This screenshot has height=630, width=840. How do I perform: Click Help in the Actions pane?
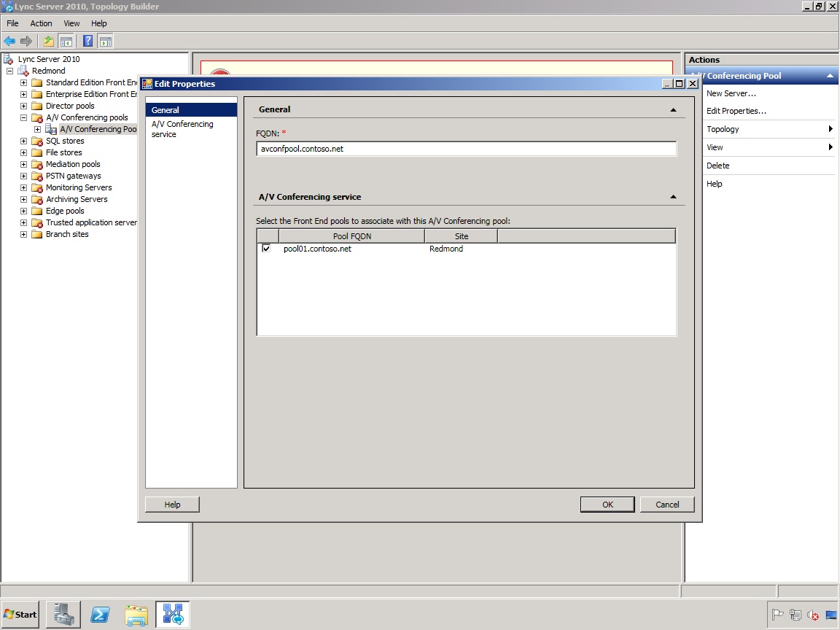714,184
